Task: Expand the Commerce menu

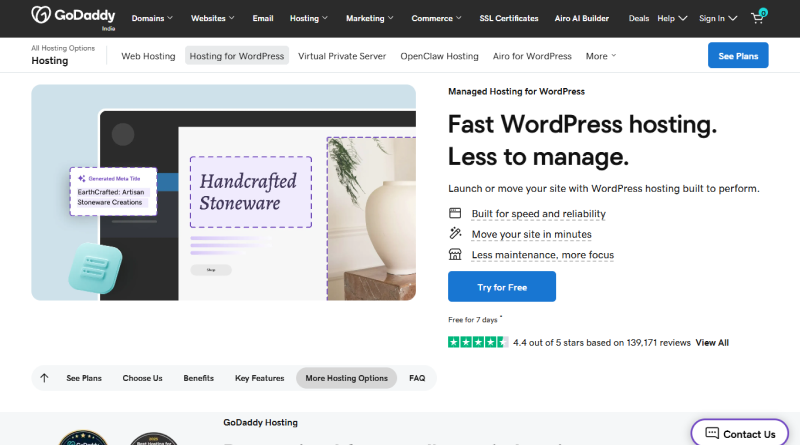Action: tap(436, 18)
